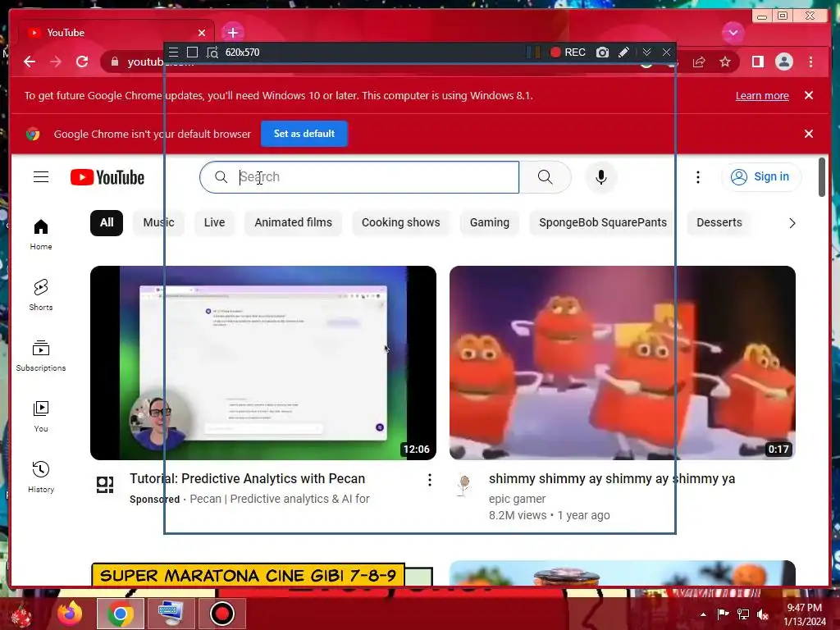The width and height of the screenshot is (840, 630).
Task: Open epic gamer channel name
Action: pos(517,499)
